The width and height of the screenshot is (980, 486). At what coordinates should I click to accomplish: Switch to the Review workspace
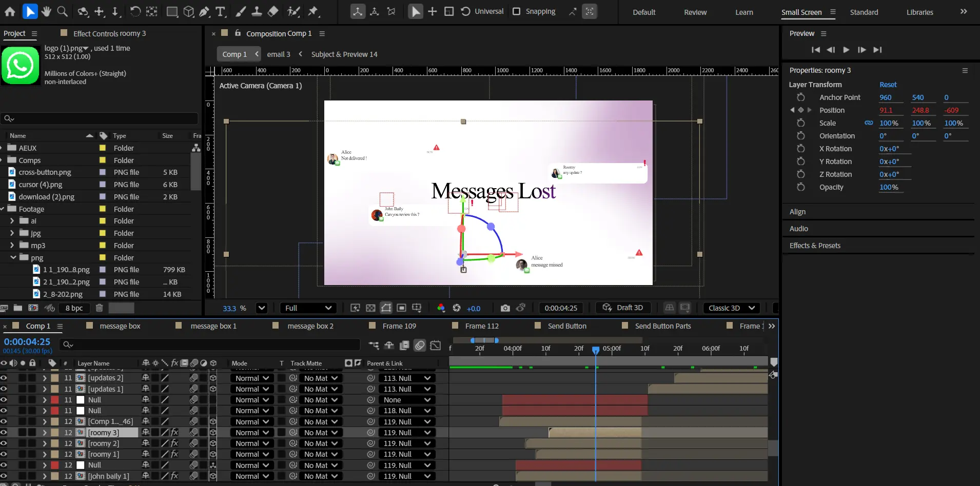pyautogui.click(x=695, y=12)
